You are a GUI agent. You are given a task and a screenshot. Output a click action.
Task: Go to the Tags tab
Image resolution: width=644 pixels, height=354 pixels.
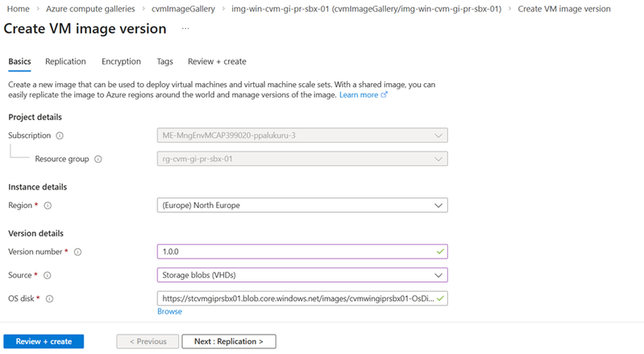click(x=164, y=61)
